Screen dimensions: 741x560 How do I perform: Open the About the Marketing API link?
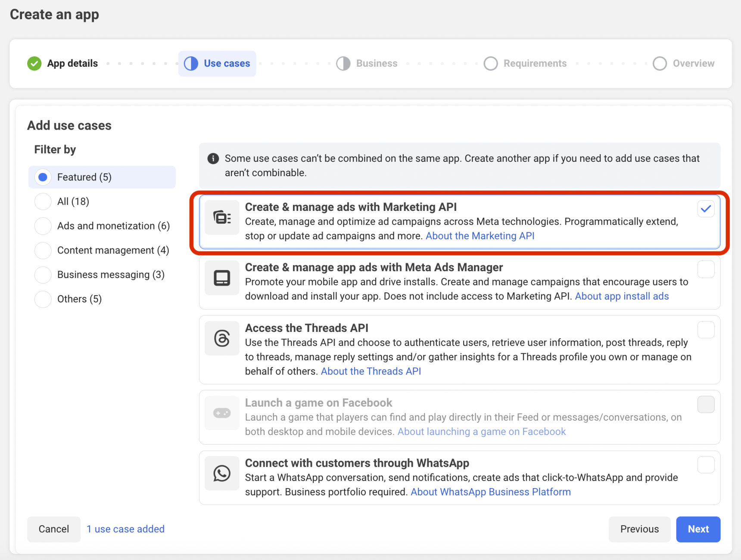click(479, 236)
